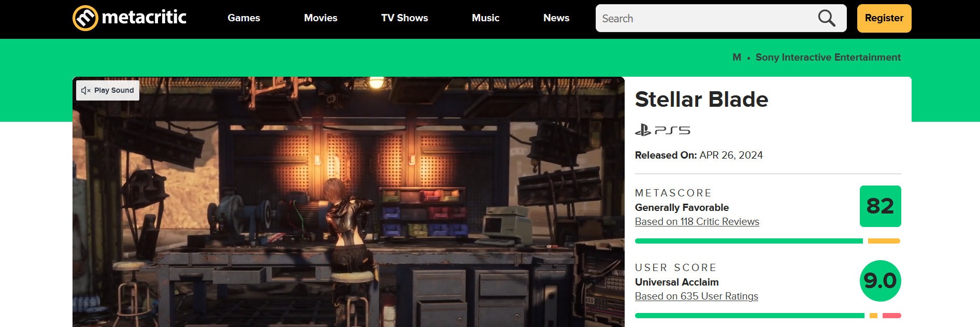Click the metacritic wordmark text

coord(144,18)
